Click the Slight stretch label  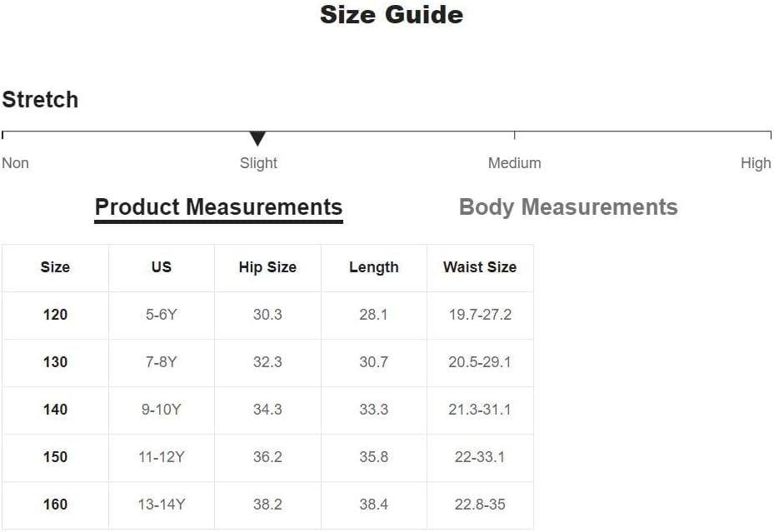click(x=258, y=163)
